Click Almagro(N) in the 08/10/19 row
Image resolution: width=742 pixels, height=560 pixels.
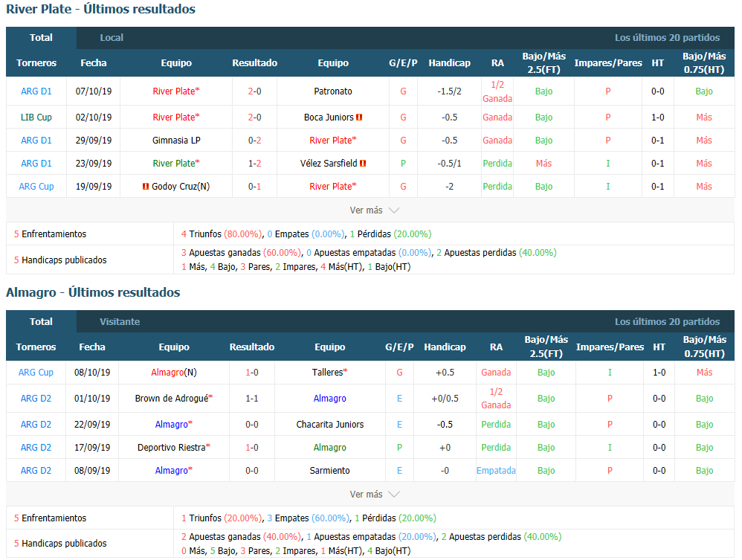click(174, 373)
